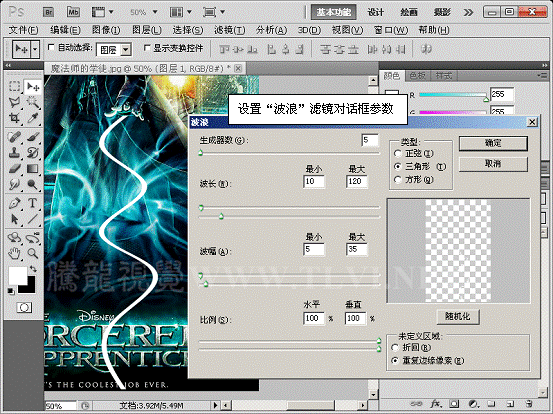
Task: Select the Pen tool
Action: click(x=14, y=203)
